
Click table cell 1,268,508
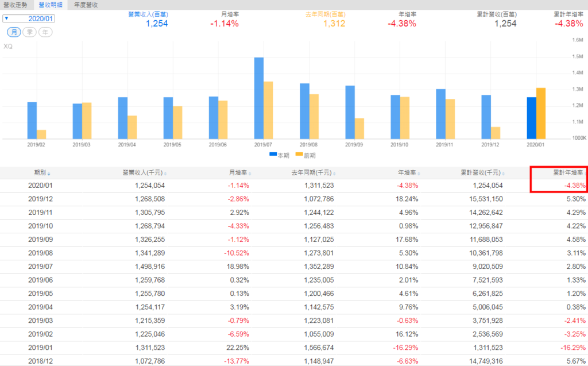(150, 199)
